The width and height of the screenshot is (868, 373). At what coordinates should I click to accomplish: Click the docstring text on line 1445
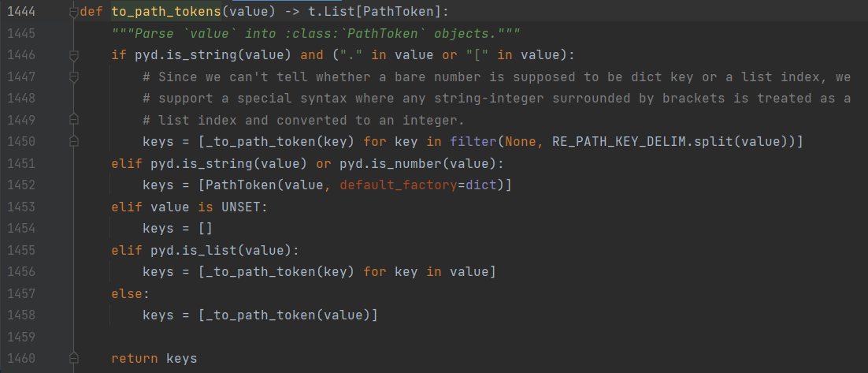(x=315, y=35)
